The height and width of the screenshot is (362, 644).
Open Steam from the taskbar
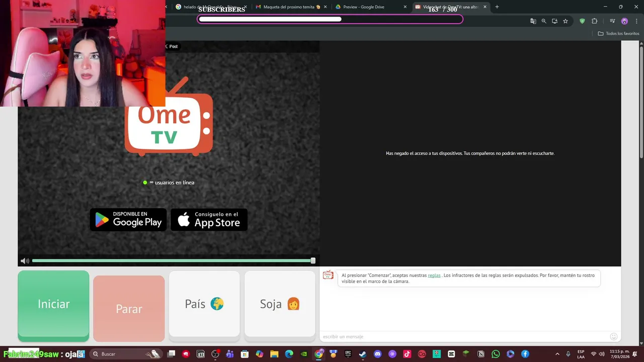pos(362,354)
